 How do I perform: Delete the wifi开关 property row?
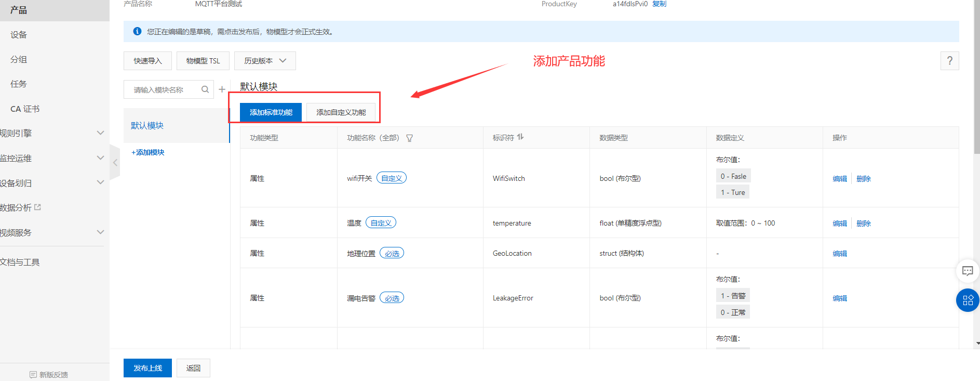point(864,178)
